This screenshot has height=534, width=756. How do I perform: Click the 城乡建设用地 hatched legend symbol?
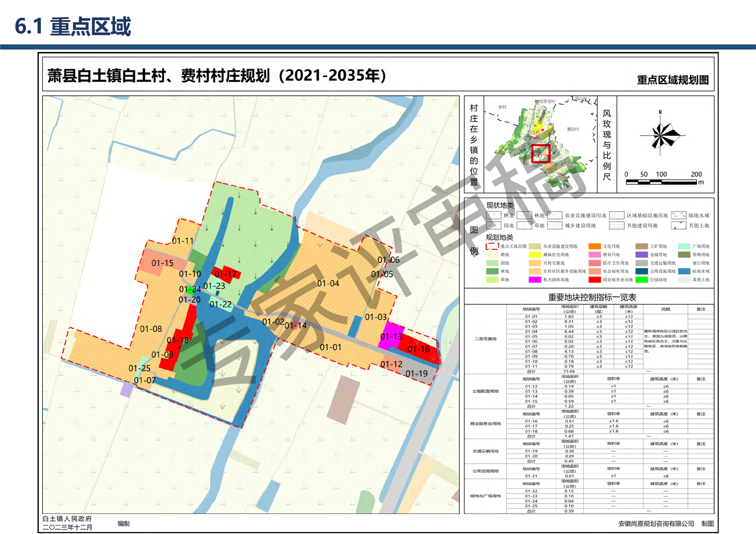click(554, 226)
